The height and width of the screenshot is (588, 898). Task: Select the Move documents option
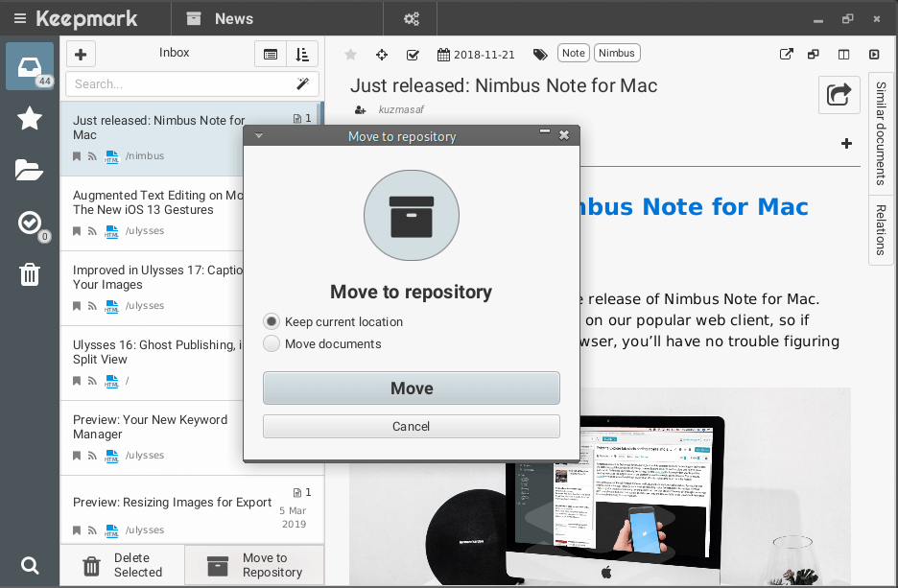[x=272, y=343]
